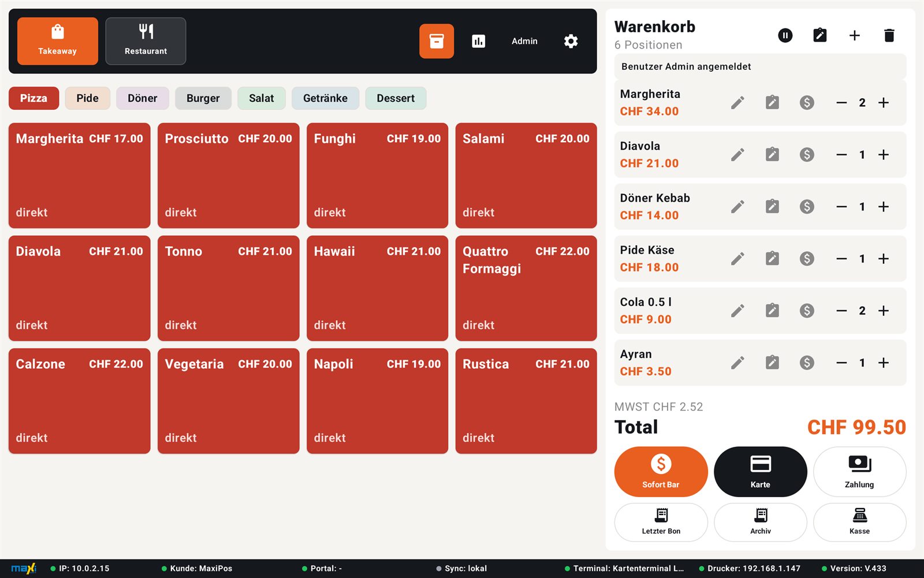This screenshot has width=924, height=578.
Task: Increase Döner Kebab quantity
Action: [884, 207]
